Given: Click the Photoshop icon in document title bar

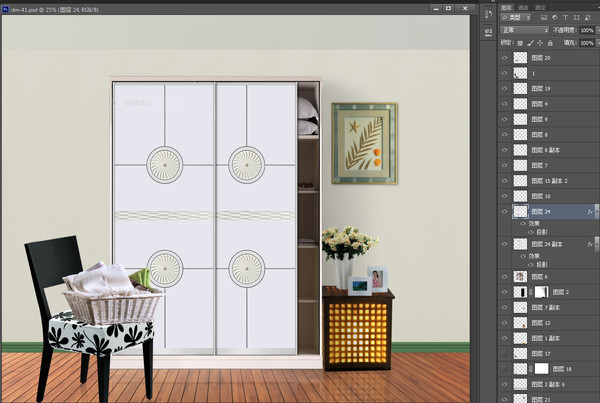Looking at the screenshot, I should pos(5,9).
